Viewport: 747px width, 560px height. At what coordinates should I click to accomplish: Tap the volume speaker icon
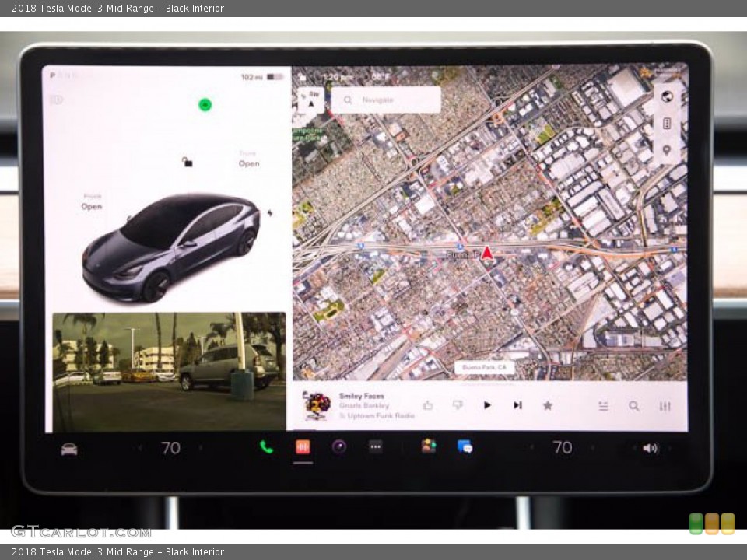coord(650,448)
